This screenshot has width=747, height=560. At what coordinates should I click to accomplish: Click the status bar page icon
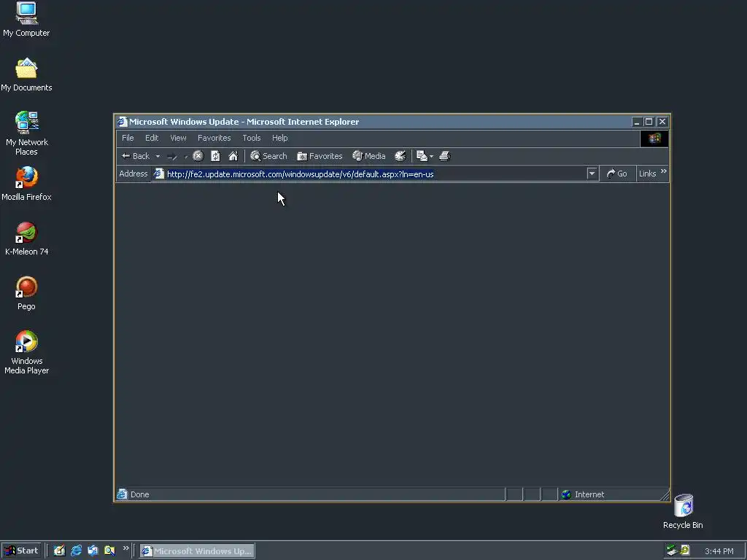[x=123, y=494]
